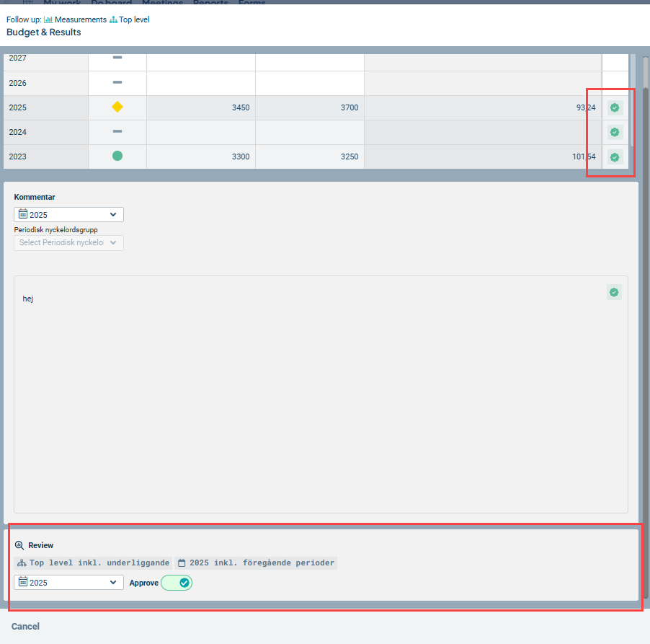Open the Kommentar period dropdown showing 2025

point(68,215)
